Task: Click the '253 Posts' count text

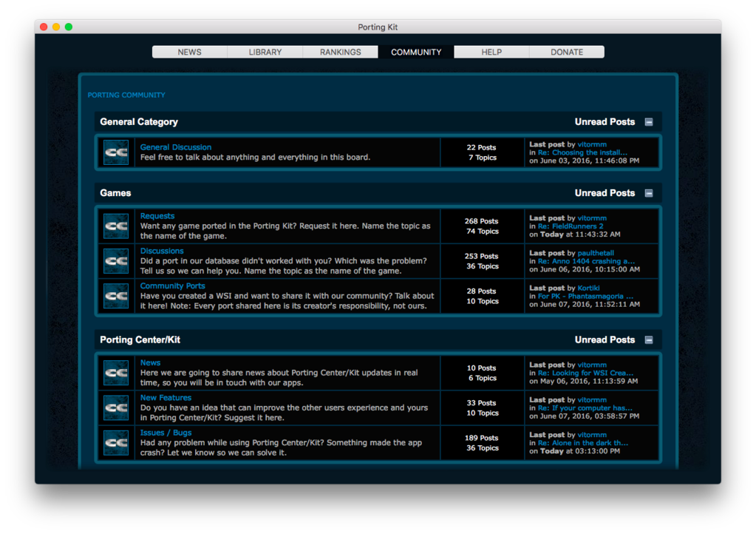Action: click(x=481, y=256)
